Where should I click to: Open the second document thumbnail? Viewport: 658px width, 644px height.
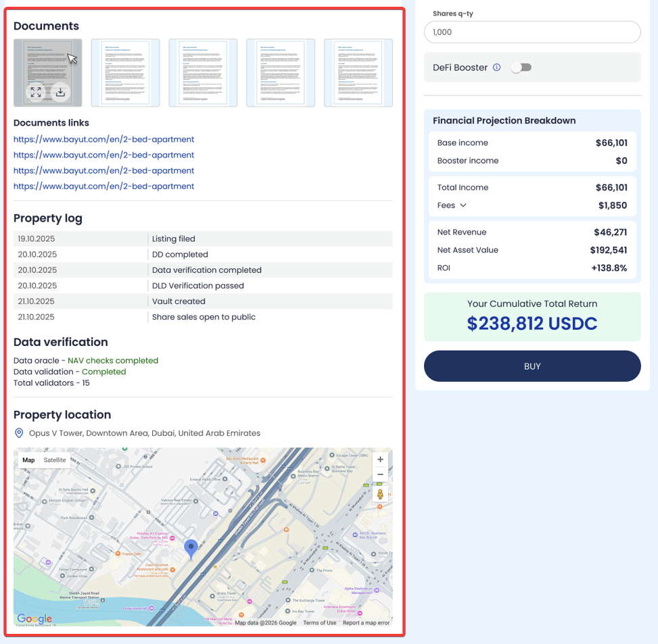[x=125, y=73]
